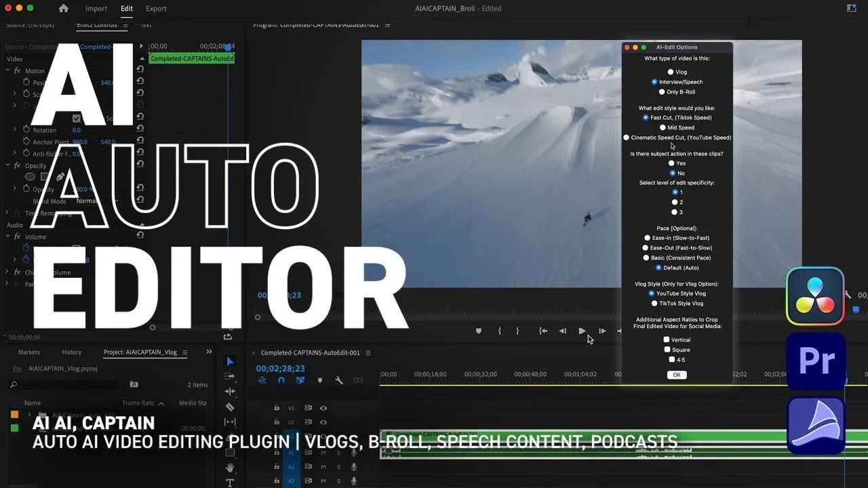
Task: Toggle the Rotation stopwatch animation
Action: pyautogui.click(x=26, y=129)
